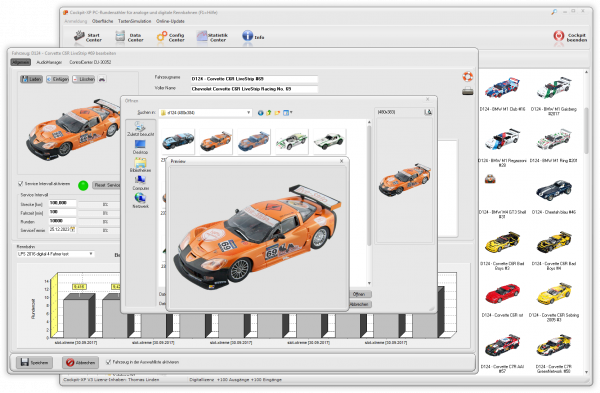600x393 pixels.
Task: Click the Einfügen button
Action: coord(57,79)
